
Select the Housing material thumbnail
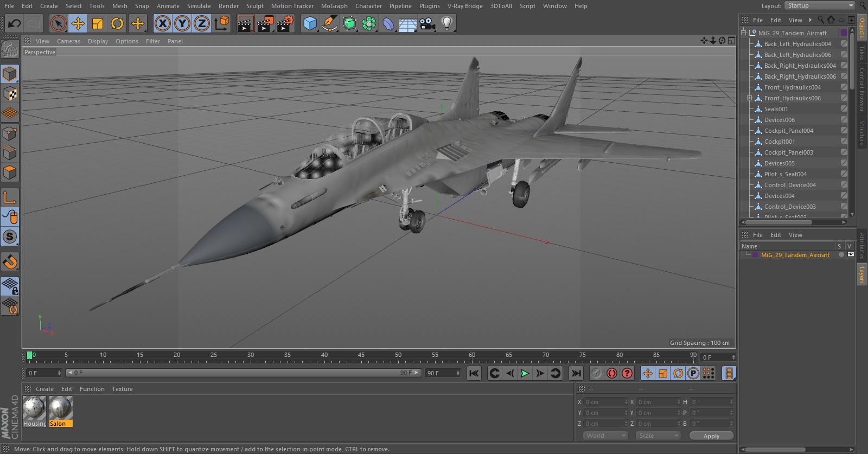pyautogui.click(x=34, y=411)
